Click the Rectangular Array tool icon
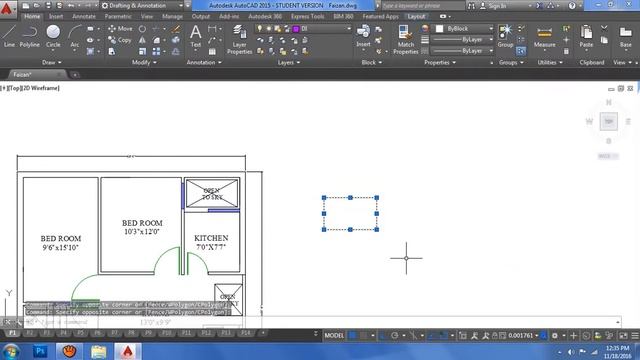This screenshot has width=640, height=360. (x=156, y=51)
